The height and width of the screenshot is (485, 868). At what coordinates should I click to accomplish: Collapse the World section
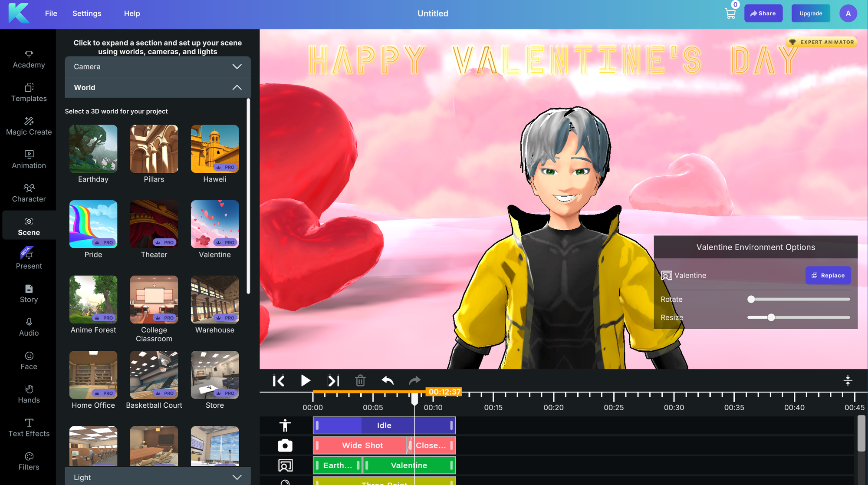[x=237, y=87]
